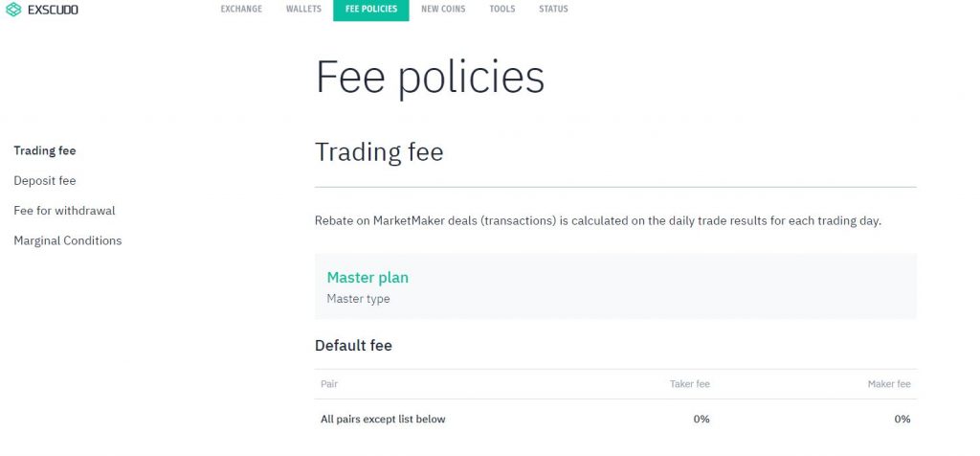Jump to the Deposit fee section
980x456 pixels.
45,181
